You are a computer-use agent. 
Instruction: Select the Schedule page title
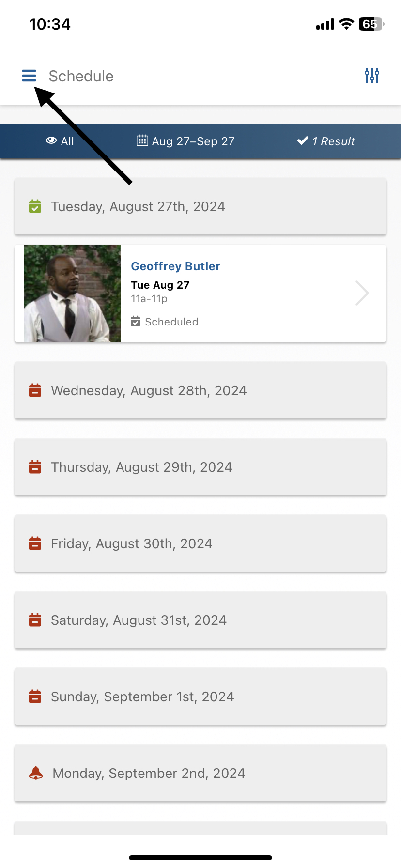click(x=81, y=76)
